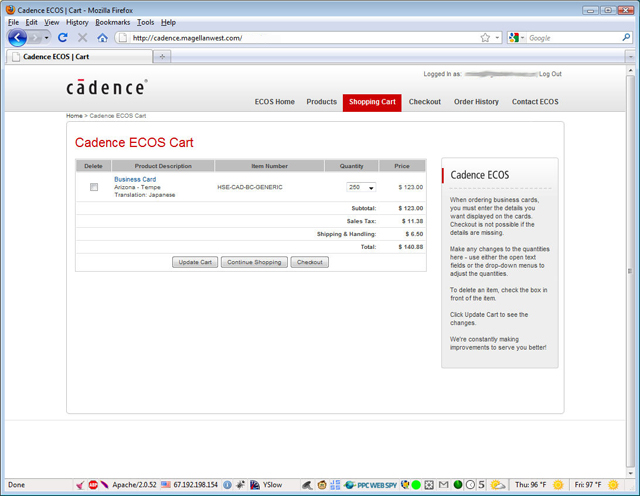Click the clock icon in status bar

point(470,485)
